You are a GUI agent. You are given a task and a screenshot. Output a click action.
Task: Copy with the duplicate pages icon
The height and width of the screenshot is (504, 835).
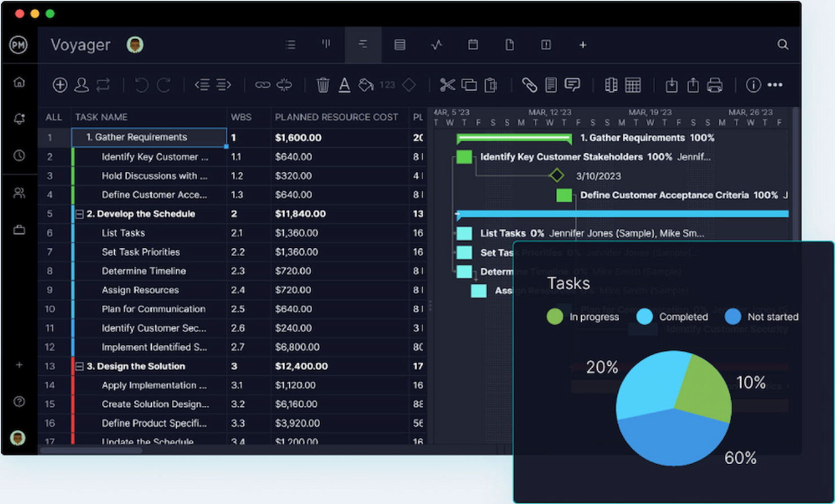click(469, 85)
